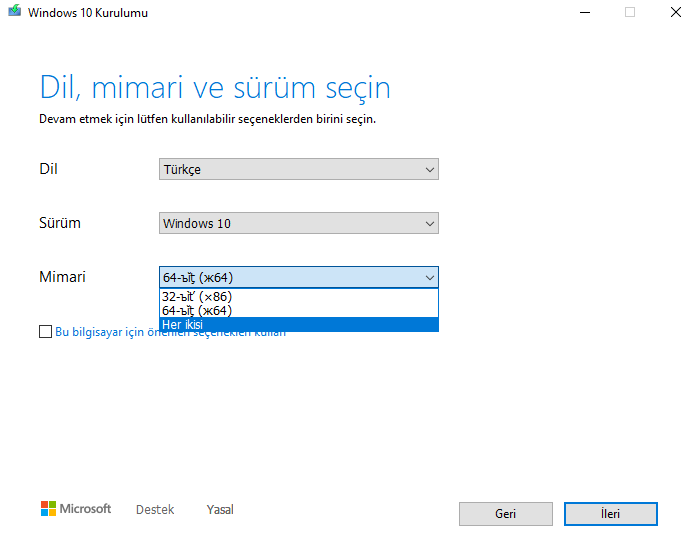This screenshot has width=698, height=549.
Task: Open the Sürüm edition dropdown
Action: coord(299,223)
